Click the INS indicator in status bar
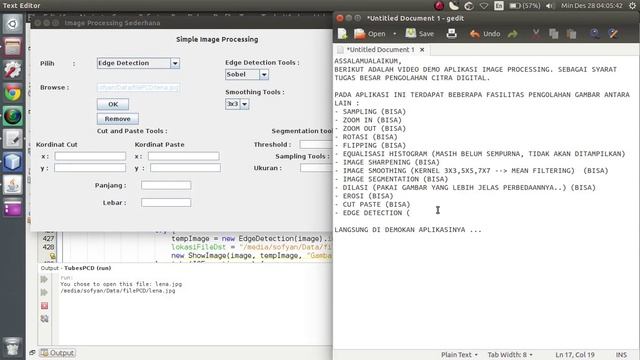640x360 pixels. pyautogui.click(x=621, y=355)
